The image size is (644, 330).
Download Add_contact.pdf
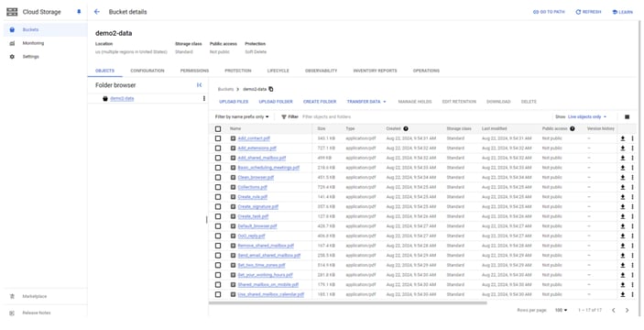click(x=623, y=138)
